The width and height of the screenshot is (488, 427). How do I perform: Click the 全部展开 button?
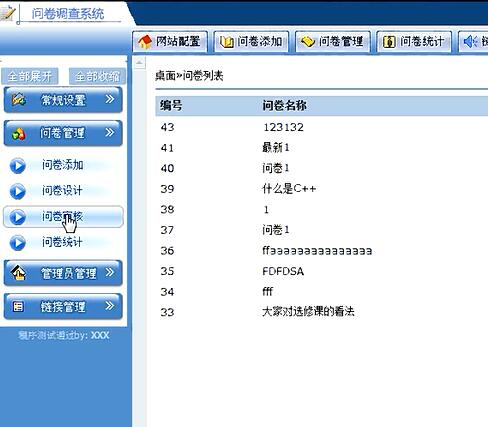pyautogui.click(x=30, y=76)
